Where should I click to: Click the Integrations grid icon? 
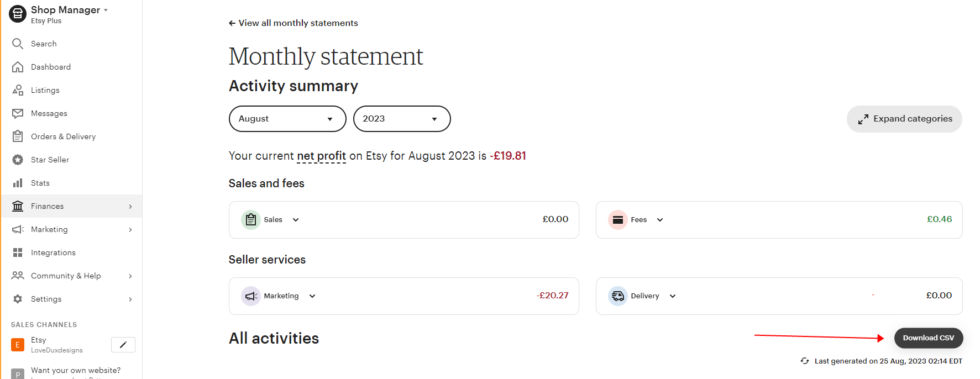(18, 252)
